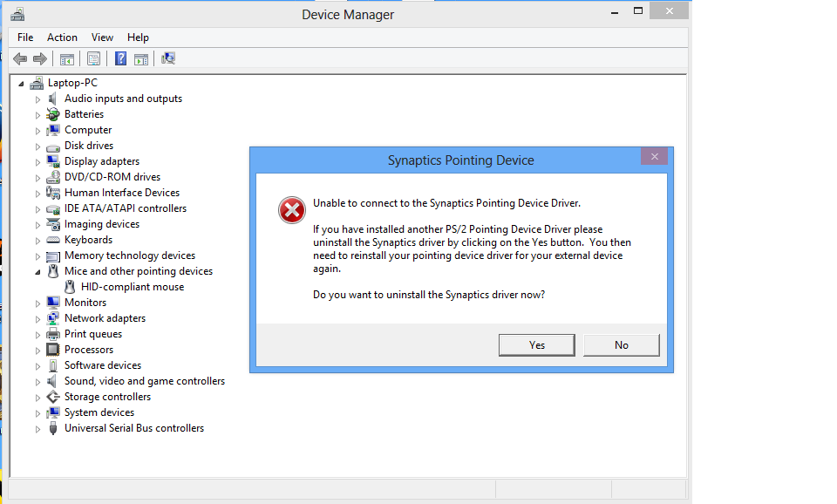
Task: Click the Back arrow in the toolbar
Action: [x=20, y=58]
